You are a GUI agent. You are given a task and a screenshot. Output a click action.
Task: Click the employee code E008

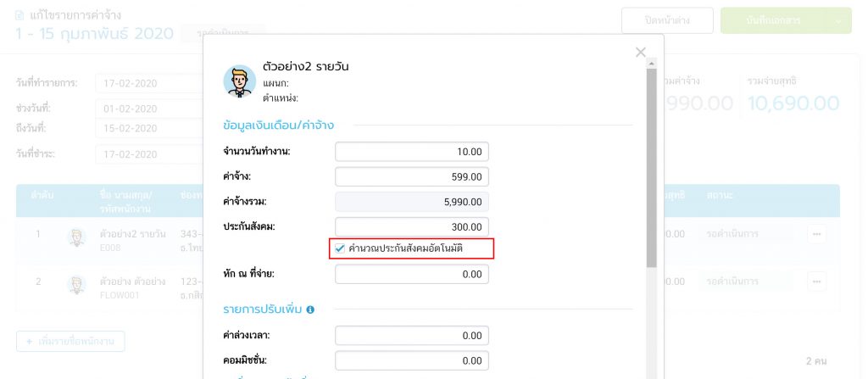coord(109,248)
